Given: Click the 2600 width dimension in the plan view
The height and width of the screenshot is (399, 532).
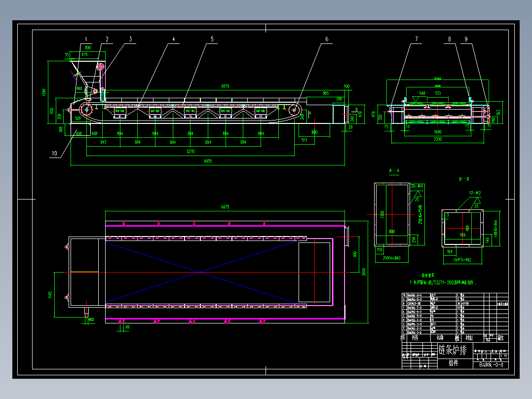Looking at the screenshot, I should pyautogui.click(x=364, y=272).
